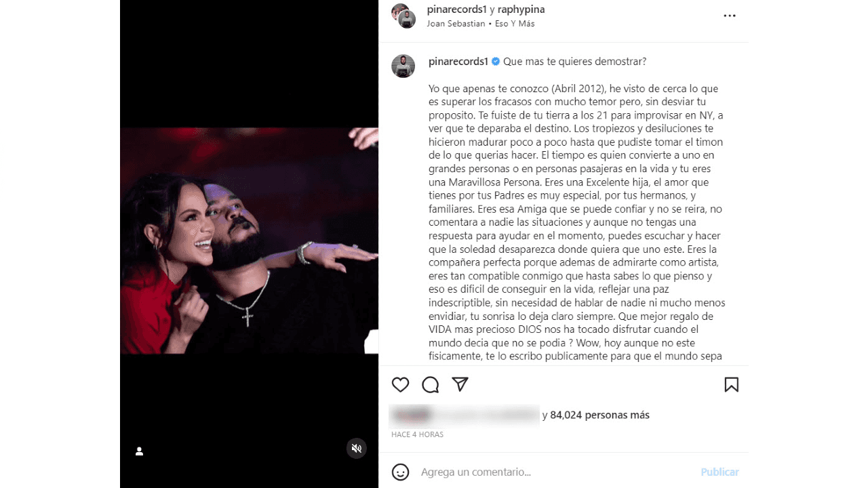Viewport: 868px width, 488px height.
Task: Open emoji picker smiley icon
Action: pyautogui.click(x=401, y=472)
